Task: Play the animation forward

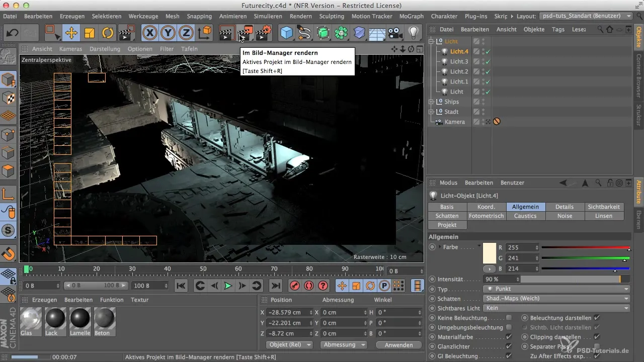Action: [228, 286]
